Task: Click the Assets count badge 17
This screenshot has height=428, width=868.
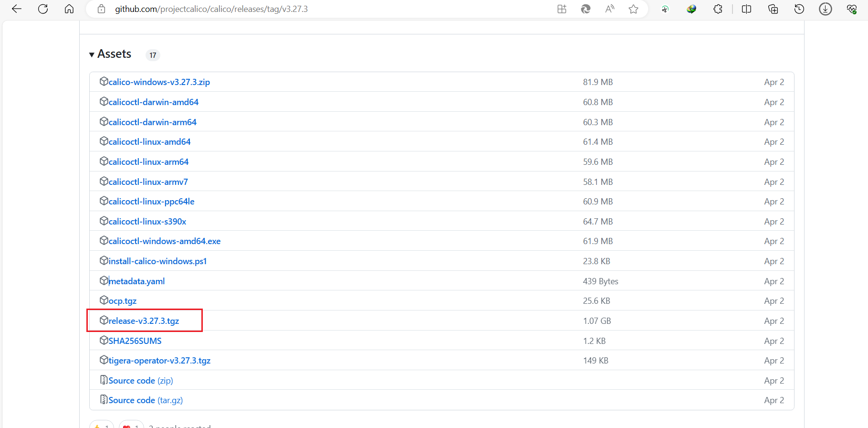Action: click(x=153, y=55)
